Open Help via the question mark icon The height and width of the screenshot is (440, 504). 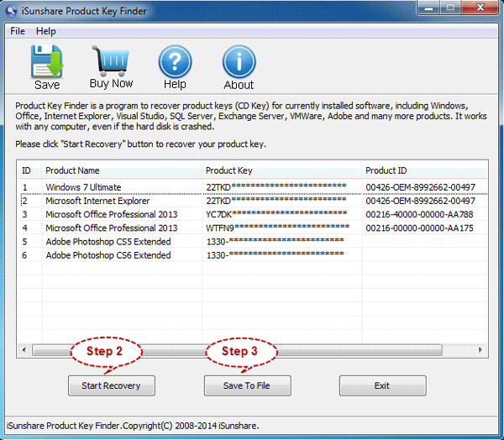coord(175,61)
